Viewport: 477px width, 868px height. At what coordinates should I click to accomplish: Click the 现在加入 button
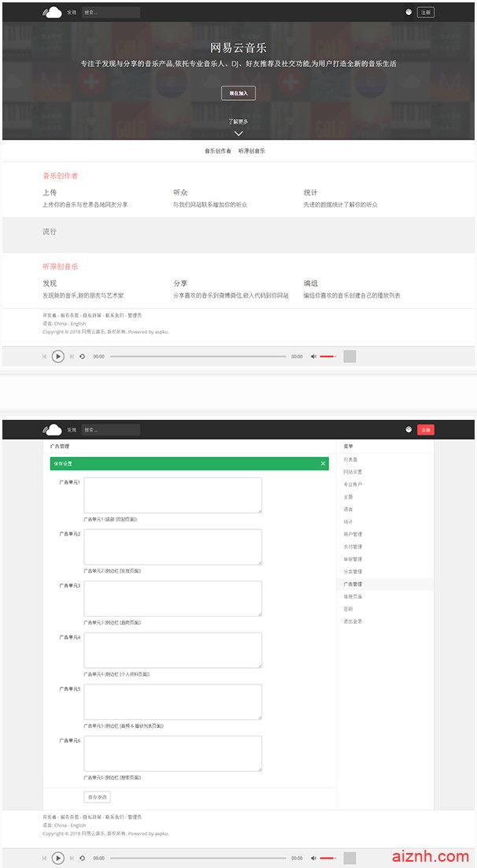[x=238, y=94]
